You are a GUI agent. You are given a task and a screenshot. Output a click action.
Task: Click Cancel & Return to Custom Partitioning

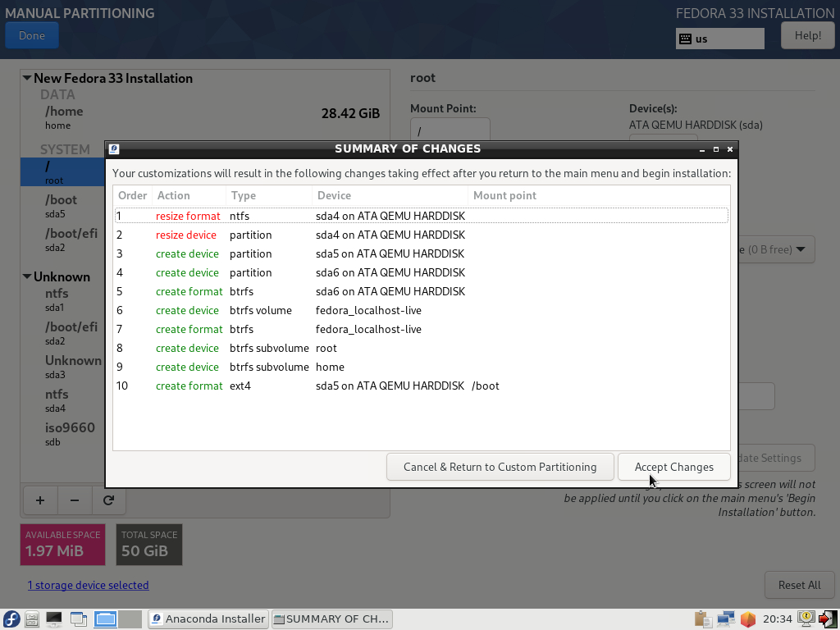(x=500, y=467)
